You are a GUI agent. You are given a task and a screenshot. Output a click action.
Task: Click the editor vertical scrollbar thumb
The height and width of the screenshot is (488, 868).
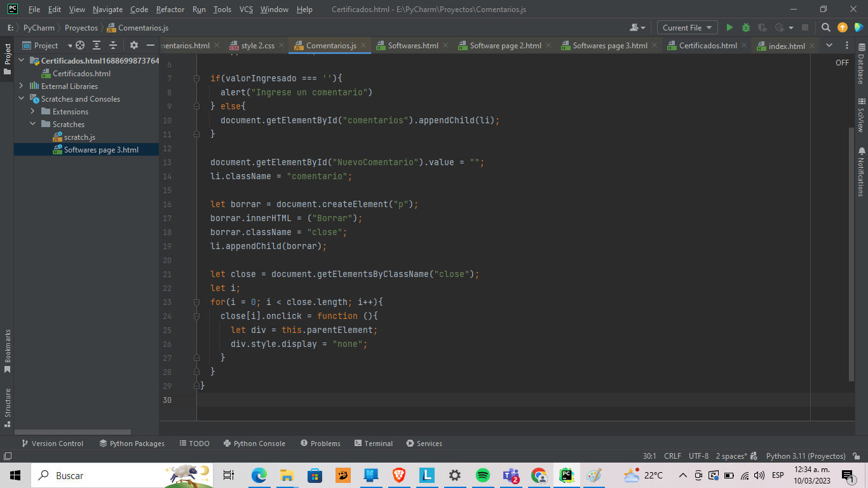pos(851,254)
